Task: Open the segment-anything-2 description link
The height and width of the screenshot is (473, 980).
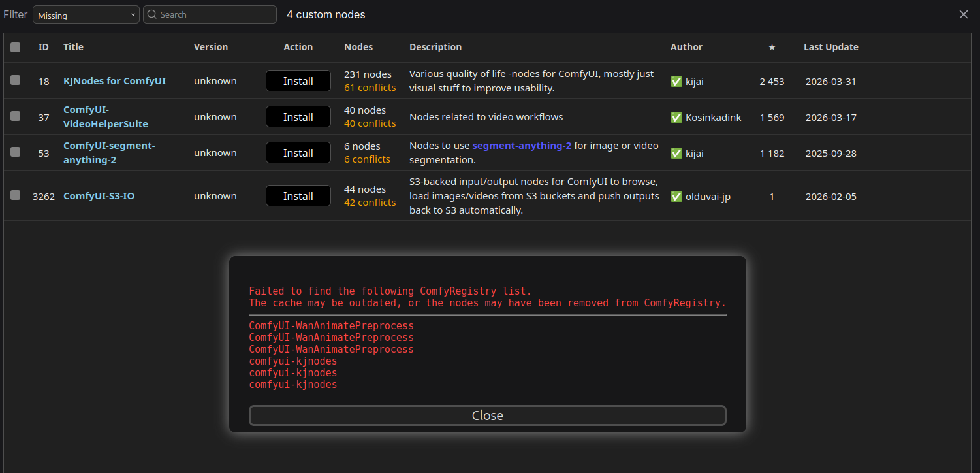Action: [521, 146]
